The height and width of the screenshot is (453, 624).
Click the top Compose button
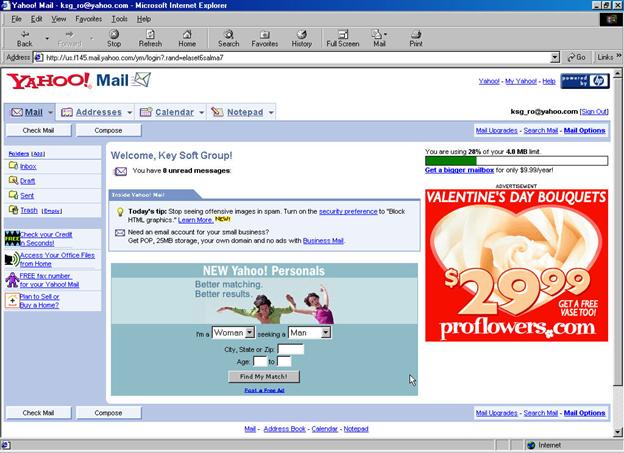click(108, 130)
